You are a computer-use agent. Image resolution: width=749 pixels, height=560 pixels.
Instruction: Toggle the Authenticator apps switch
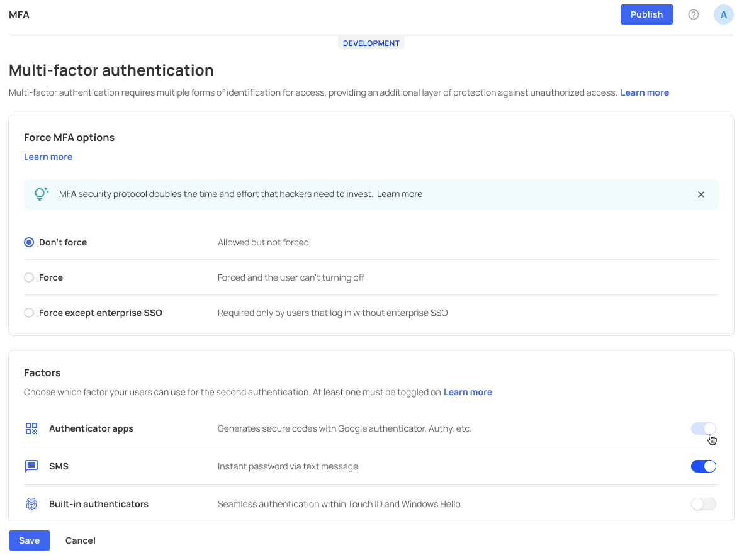703,428
